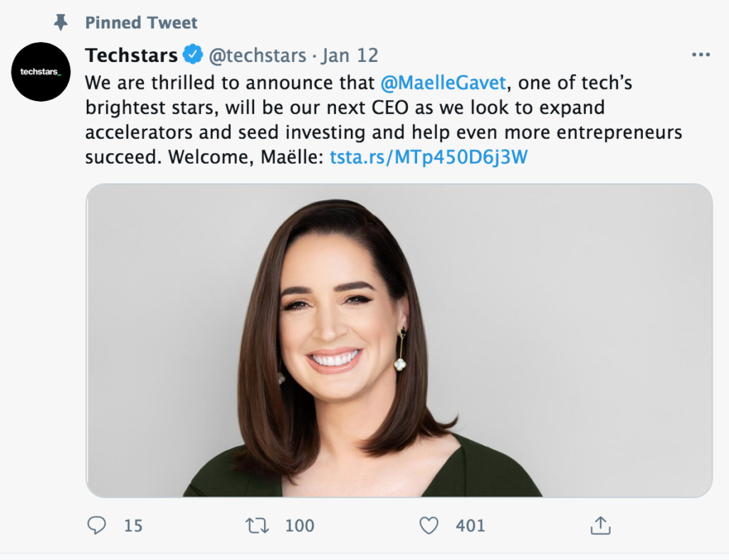This screenshot has height=560, width=729.
Task: Click the Techstars display name
Action: tap(131, 55)
